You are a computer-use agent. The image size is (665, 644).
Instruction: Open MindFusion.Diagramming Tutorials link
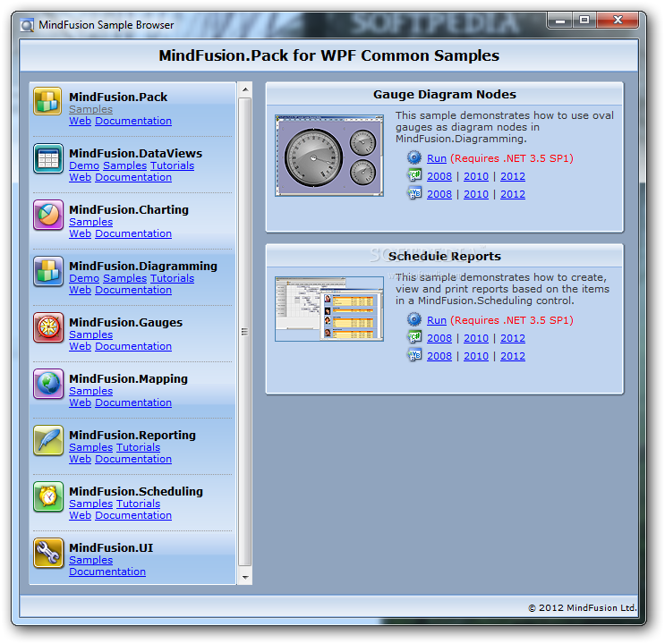(172, 278)
